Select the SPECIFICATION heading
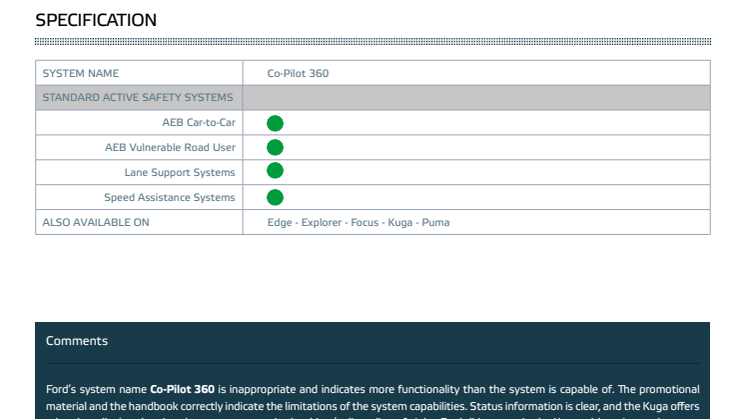Image resolution: width=746 pixels, height=419 pixels. 96,20
